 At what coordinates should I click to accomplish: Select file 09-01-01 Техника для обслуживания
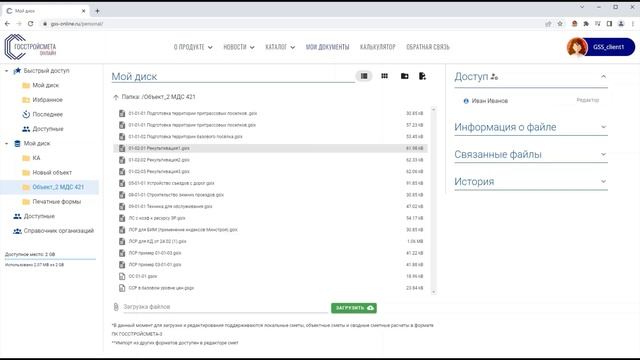(x=270, y=207)
